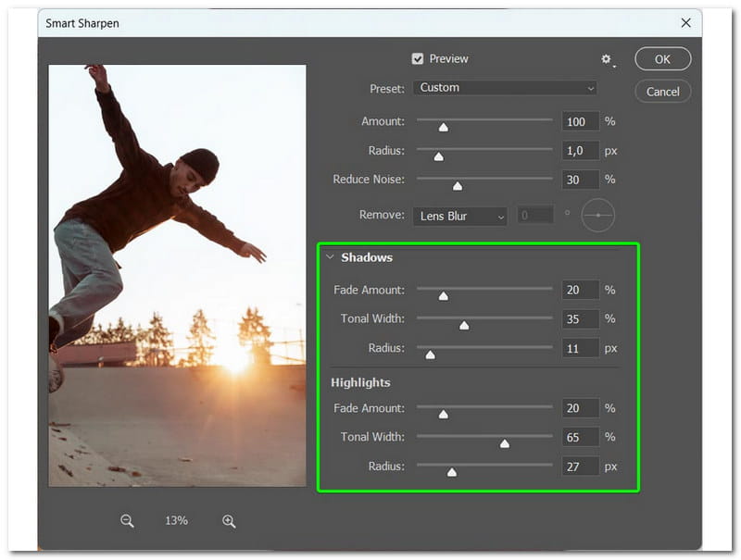Click the Highlights Fade Amount field showing 20
Image resolution: width=741 pixels, height=560 pixels.
click(x=581, y=408)
